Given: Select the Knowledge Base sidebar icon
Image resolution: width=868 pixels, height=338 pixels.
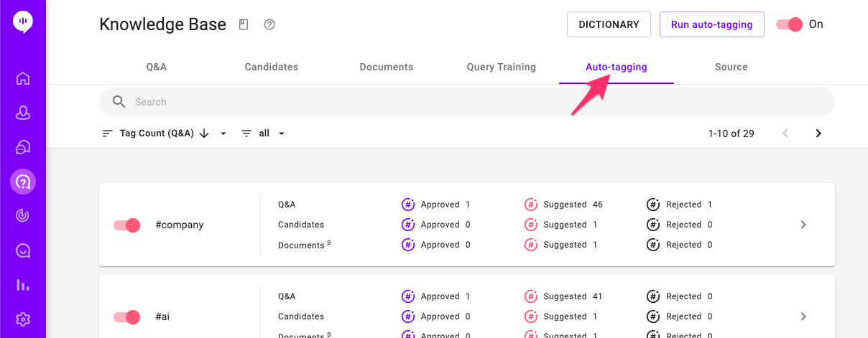Looking at the screenshot, I should 23,182.
